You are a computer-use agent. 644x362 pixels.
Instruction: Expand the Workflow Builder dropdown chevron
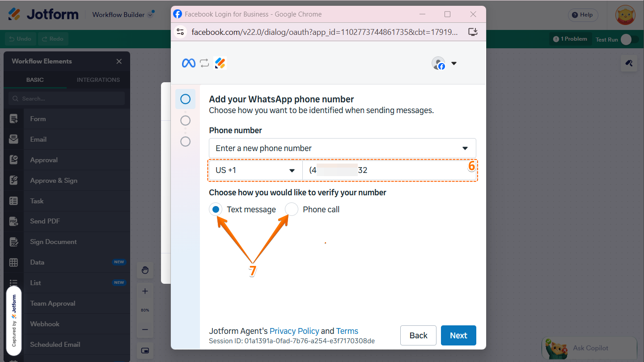pyautogui.click(x=150, y=15)
